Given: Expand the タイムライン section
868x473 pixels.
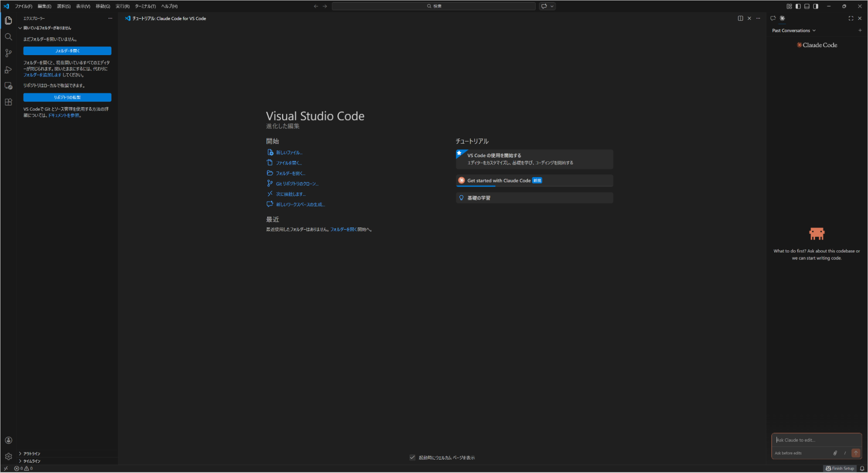Looking at the screenshot, I should click(x=30, y=460).
